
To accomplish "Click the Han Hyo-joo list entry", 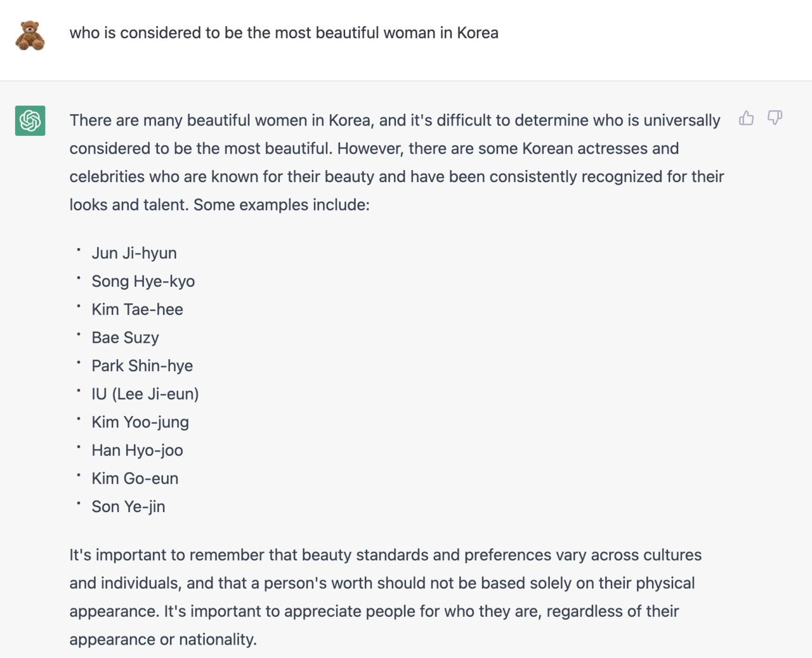I will 137,451.
